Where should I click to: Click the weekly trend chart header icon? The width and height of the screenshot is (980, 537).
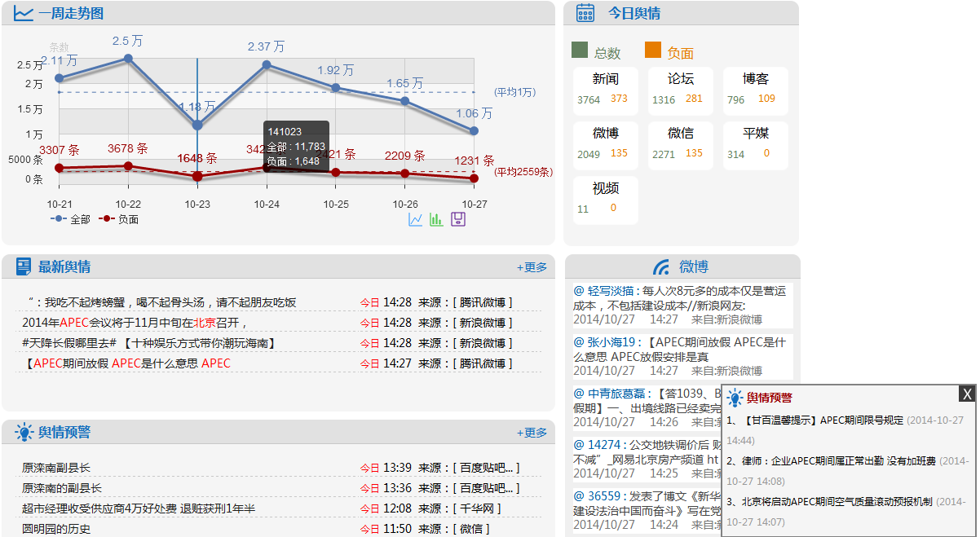[x=24, y=14]
